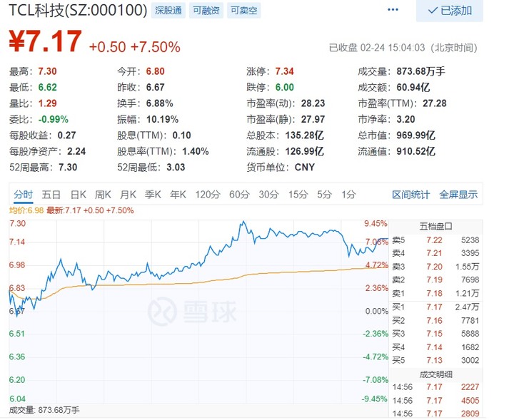Click the 卖3 order row at 7.20
The width and height of the screenshot is (514, 420).
pyautogui.click(x=435, y=267)
